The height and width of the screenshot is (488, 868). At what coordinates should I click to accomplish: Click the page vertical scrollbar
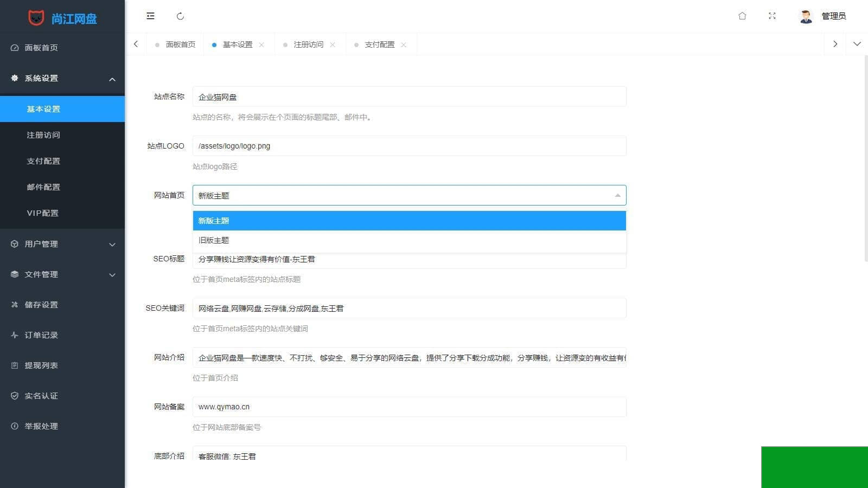tap(866, 158)
